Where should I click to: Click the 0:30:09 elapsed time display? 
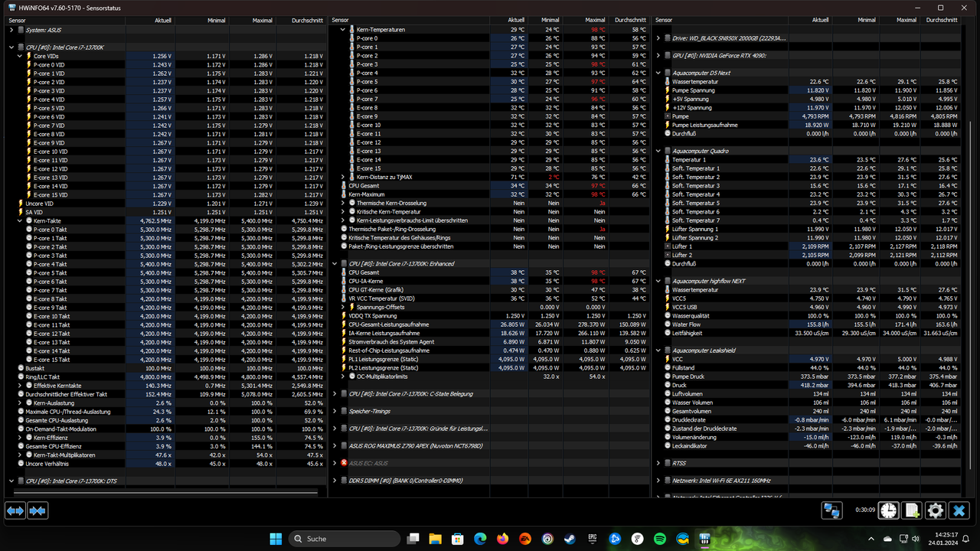point(865,510)
